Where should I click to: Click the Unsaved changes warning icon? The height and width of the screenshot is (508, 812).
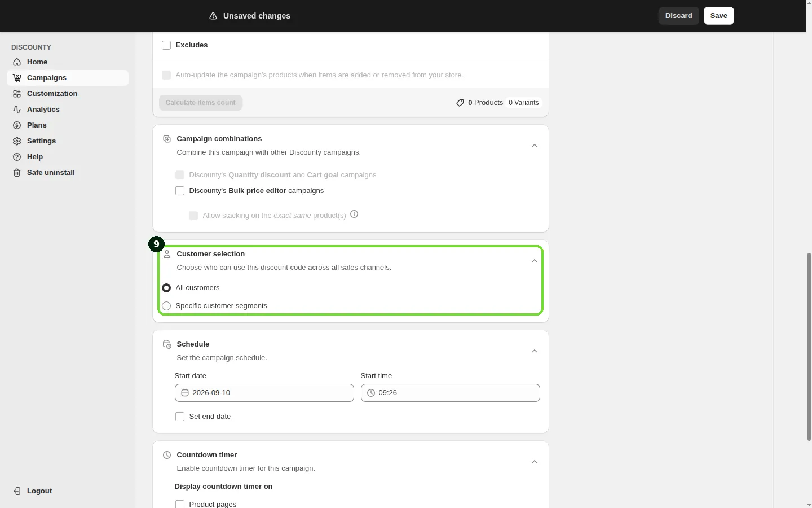213,16
